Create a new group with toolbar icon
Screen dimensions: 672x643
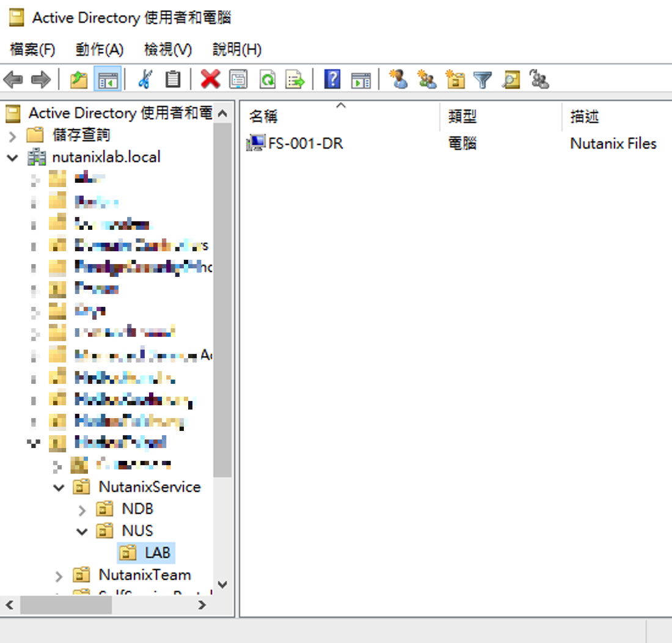[427, 79]
